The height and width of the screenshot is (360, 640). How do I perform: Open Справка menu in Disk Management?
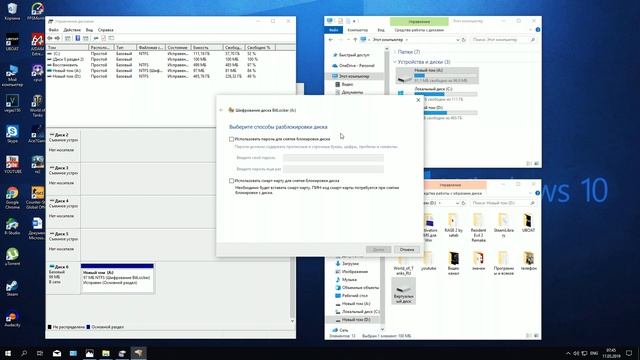point(106,30)
